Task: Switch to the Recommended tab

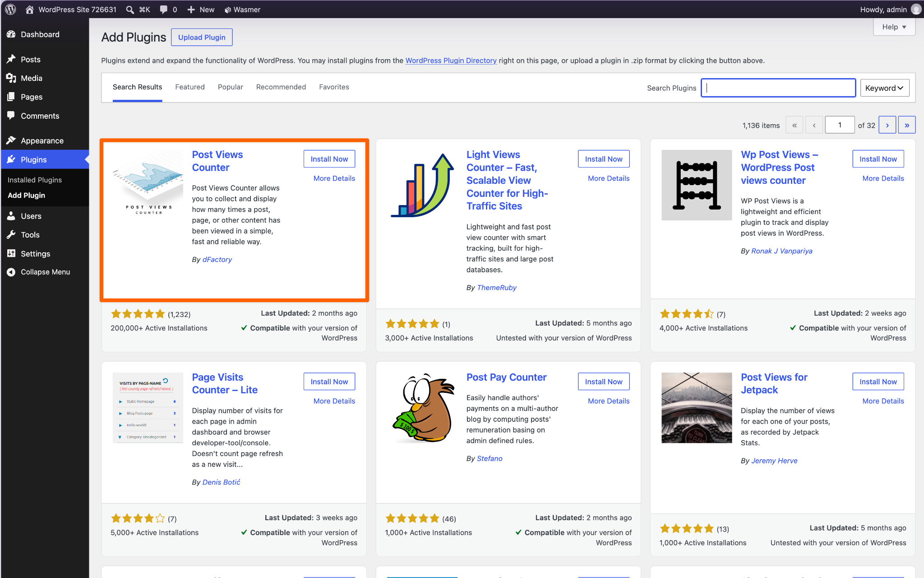Action: point(281,87)
